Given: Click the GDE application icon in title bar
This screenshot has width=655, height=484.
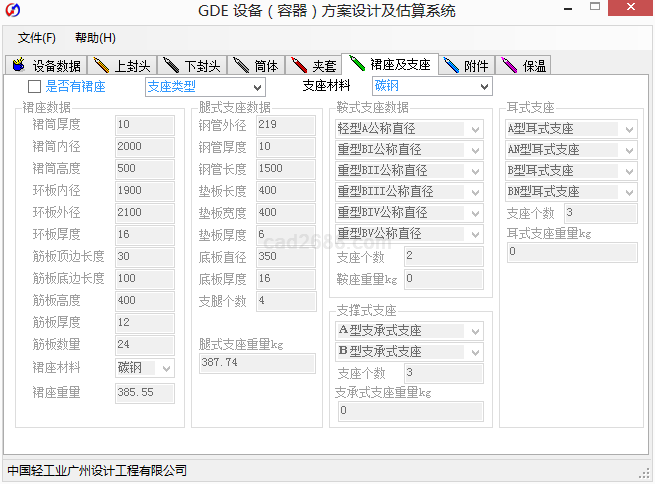Looking at the screenshot, I should [x=13, y=11].
